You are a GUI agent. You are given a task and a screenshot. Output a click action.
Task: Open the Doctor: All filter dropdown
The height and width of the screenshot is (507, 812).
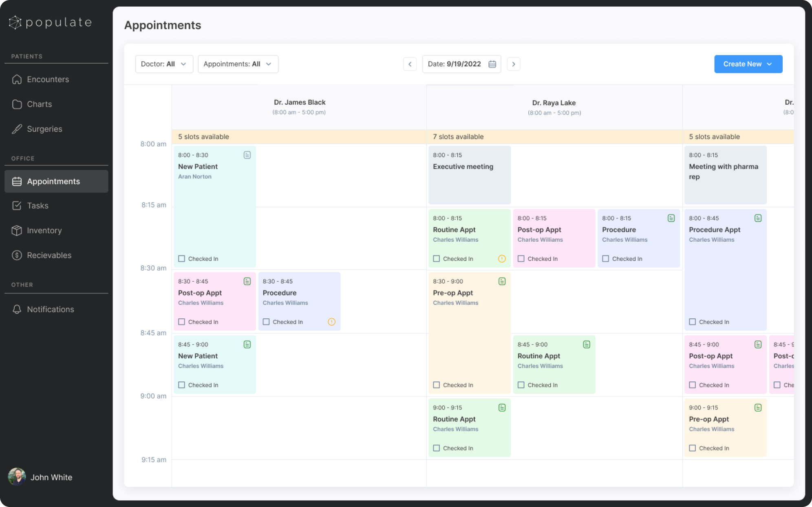pyautogui.click(x=164, y=64)
